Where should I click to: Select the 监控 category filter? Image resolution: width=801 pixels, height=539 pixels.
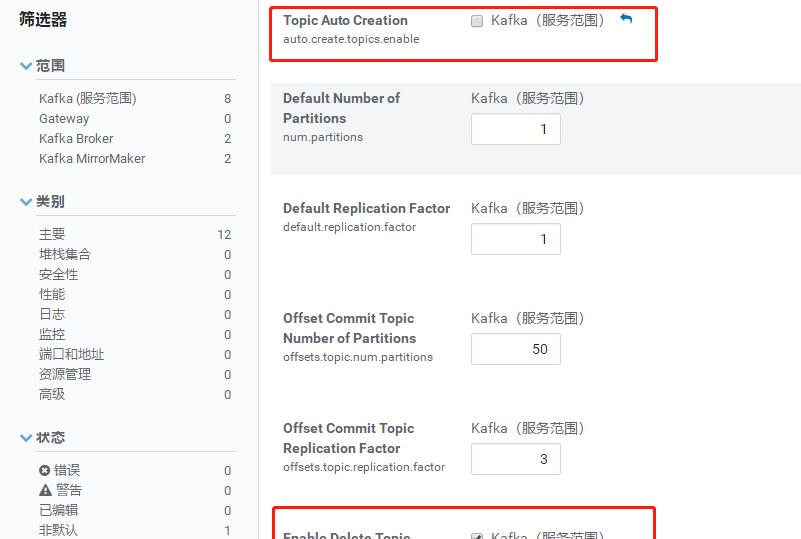tap(52, 334)
